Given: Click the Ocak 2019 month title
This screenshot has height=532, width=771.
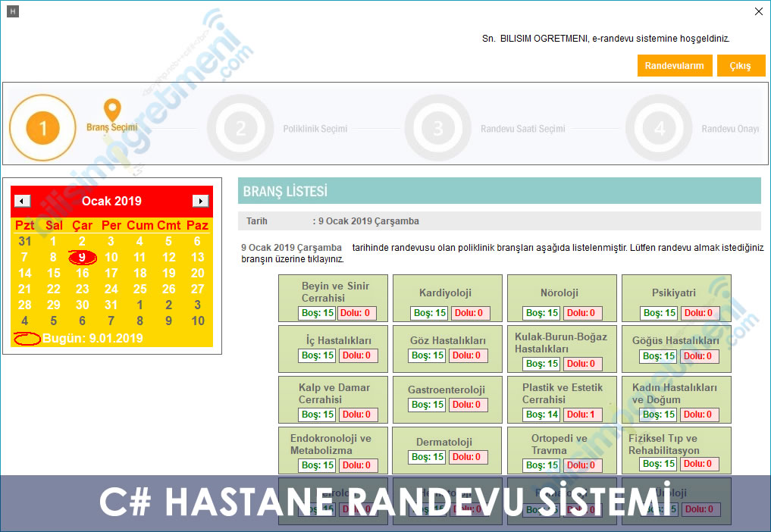Looking at the screenshot, I should click(111, 201).
